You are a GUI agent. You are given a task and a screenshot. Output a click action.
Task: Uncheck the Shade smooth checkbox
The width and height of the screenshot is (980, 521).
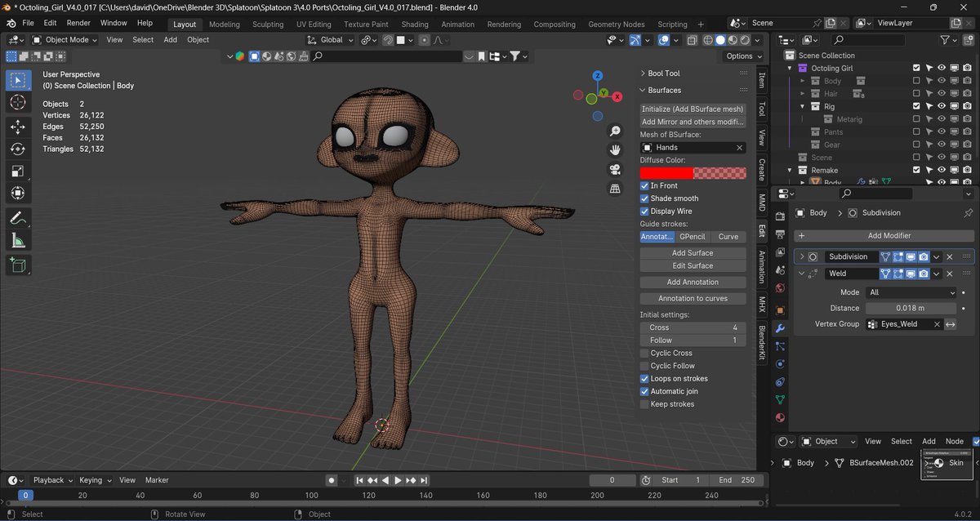click(x=644, y=198)
